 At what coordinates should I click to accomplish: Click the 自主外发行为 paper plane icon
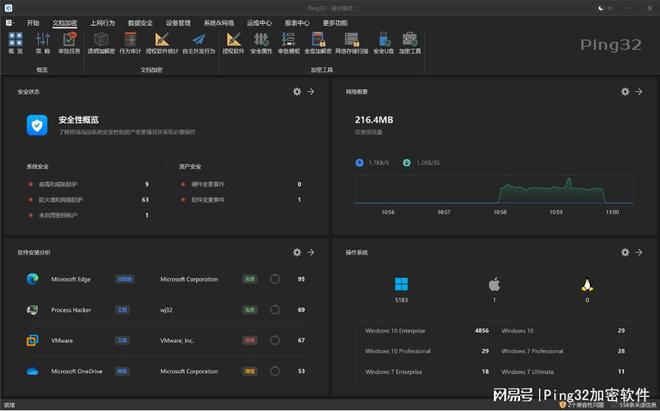pyautogui.click(x=197, y=41)
